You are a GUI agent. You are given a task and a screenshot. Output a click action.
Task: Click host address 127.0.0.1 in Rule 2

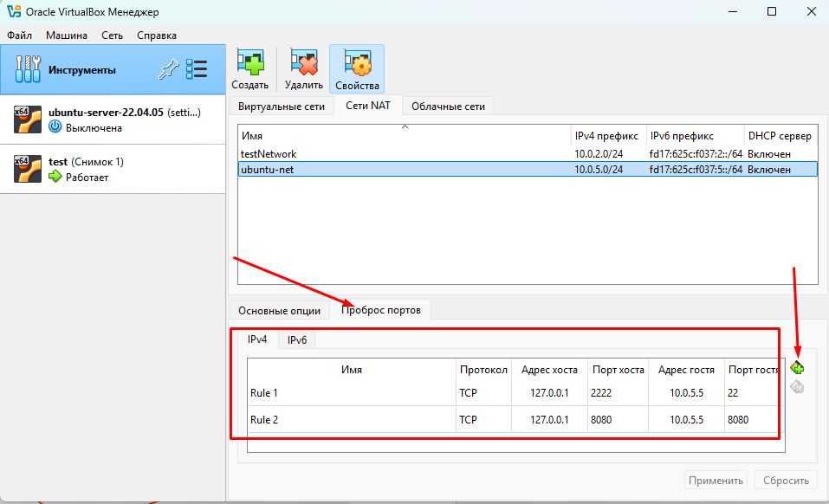(x=549, y=420)
